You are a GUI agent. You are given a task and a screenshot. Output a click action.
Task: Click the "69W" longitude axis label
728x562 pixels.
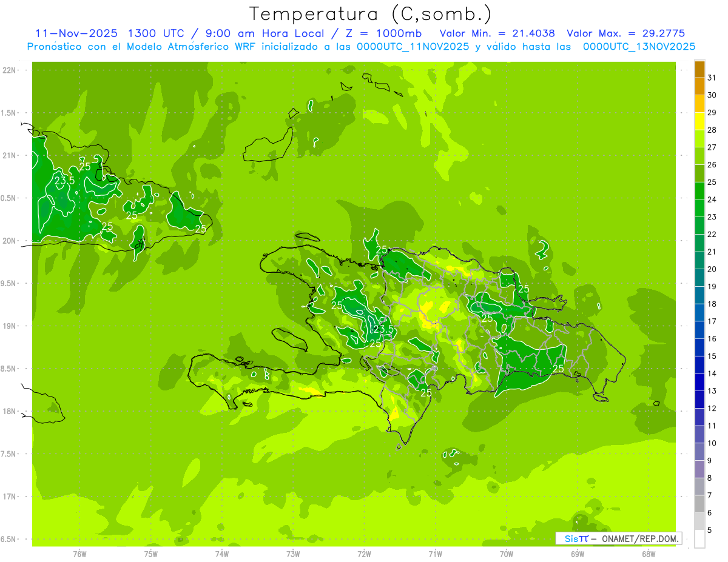pyautogui.click(x=578, y=554)
